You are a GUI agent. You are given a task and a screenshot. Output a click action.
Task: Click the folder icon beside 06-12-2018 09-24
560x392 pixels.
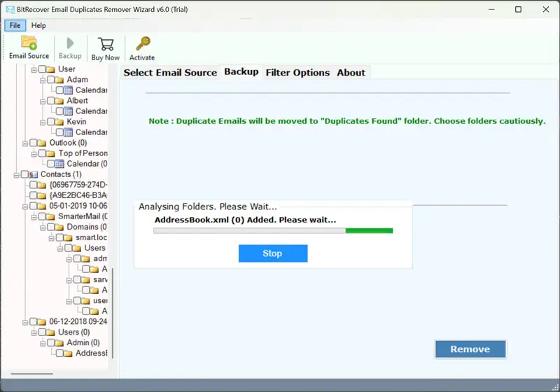coord(41,322)
